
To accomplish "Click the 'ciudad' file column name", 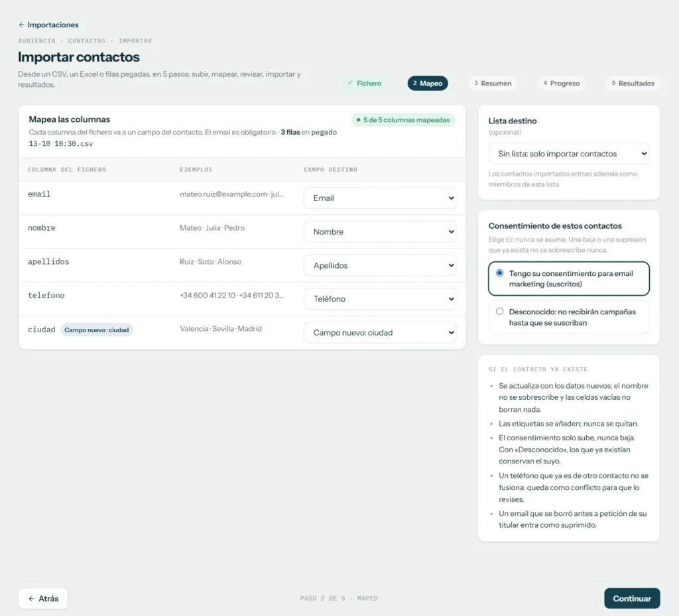I will tap(42, 330).
